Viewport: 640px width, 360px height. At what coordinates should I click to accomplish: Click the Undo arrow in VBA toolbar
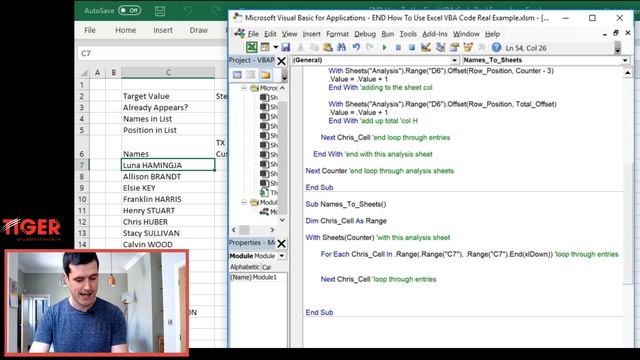(x=356, y=47)
